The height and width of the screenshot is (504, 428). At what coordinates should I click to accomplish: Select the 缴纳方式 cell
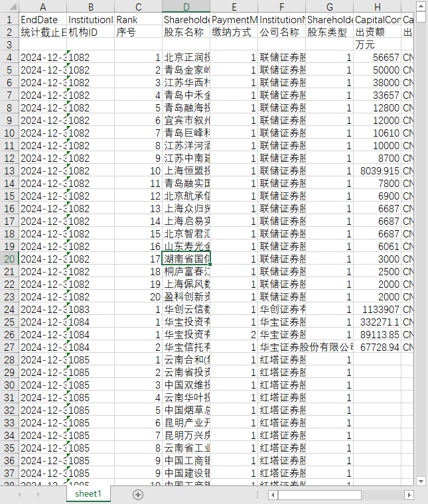point(234,32)
